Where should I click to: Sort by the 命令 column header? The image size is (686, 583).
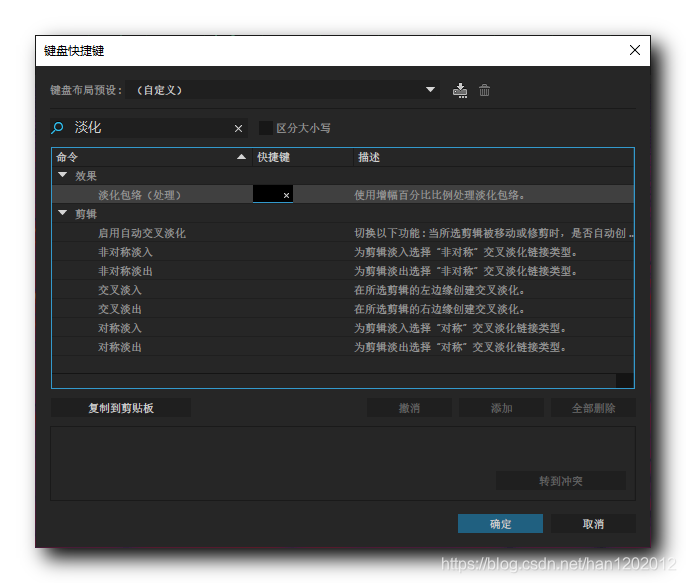[x=151, y=157]
